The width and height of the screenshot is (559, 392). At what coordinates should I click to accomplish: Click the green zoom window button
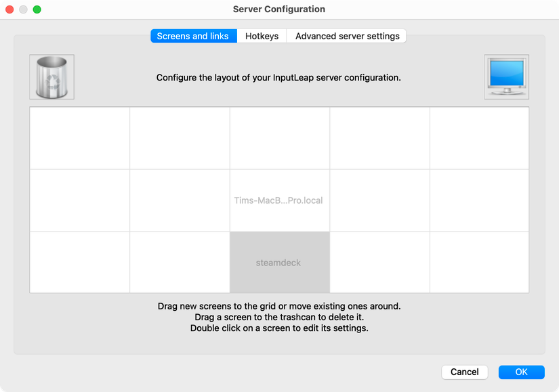pyautogui.click(x=37, y=9)
